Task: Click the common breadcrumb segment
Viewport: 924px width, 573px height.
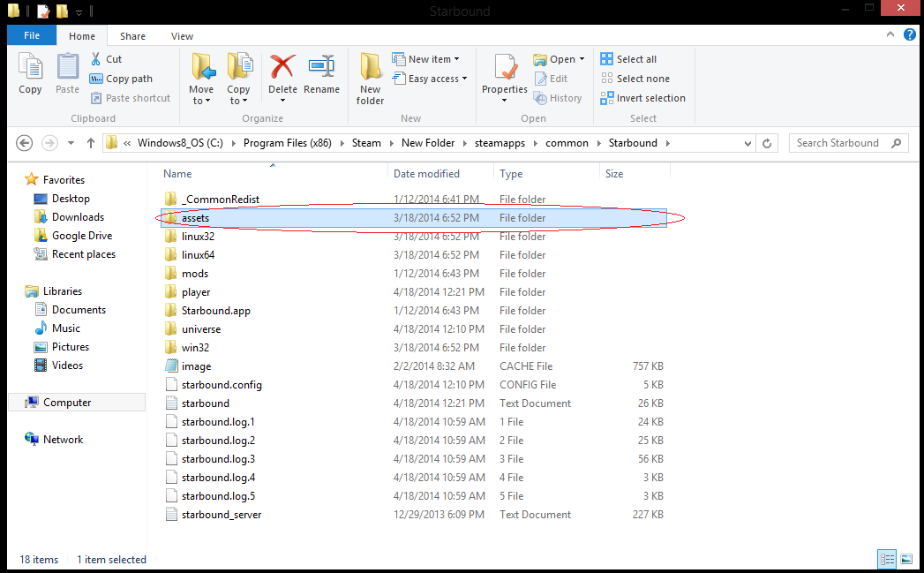Action: (567, 143)
